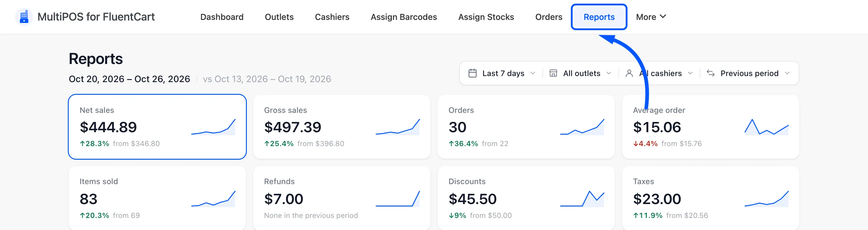Click the 4.4% decrease on Average order
868x230 pixels.
pos(645,144)
